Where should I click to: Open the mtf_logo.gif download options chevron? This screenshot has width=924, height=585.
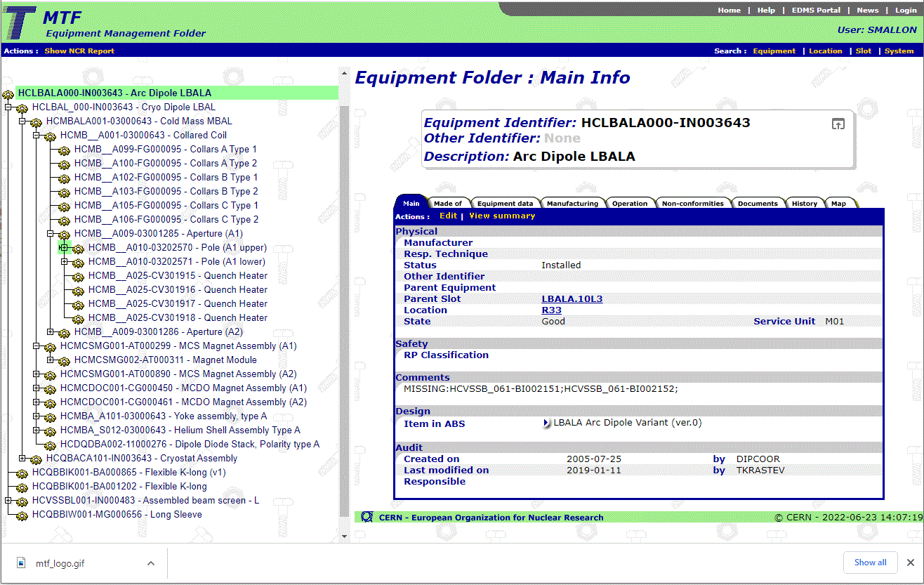coord(151,563)
